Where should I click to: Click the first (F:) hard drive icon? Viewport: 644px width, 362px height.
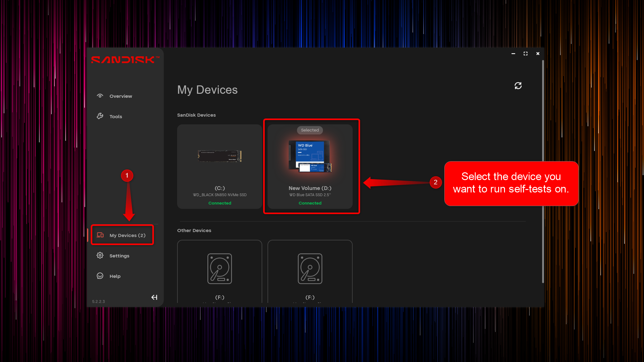[220, 269]
